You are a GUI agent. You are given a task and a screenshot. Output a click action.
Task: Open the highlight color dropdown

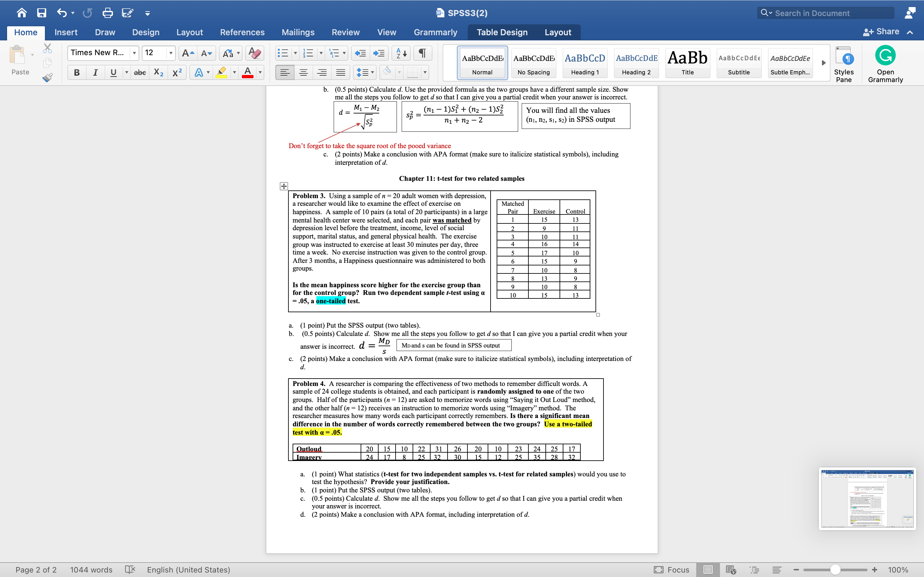(234, 72)
